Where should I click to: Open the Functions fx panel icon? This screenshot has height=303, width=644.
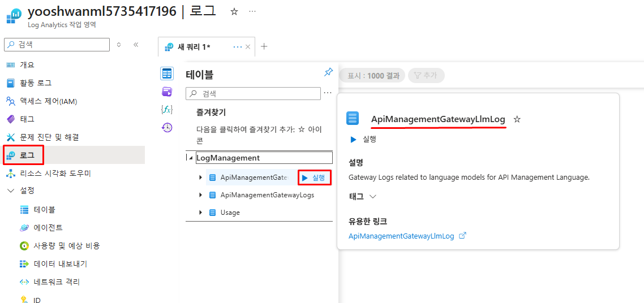[167, 110]
